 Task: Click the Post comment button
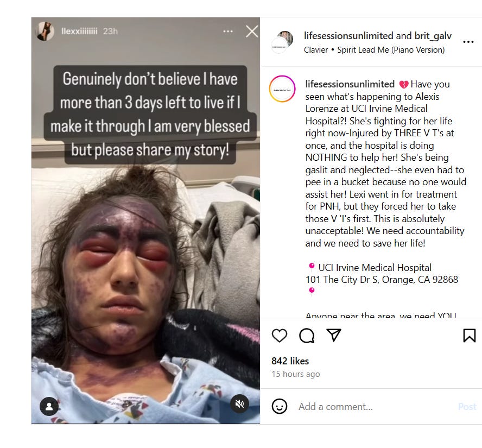coord(467,407)
